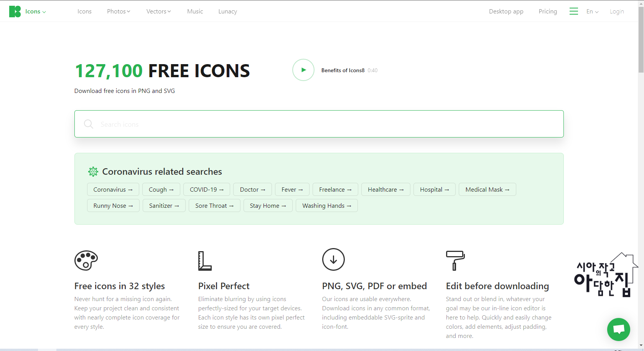The image size is (644, 351).
Task: Click the Edit before downloading heading
Action: click(497, 286)
